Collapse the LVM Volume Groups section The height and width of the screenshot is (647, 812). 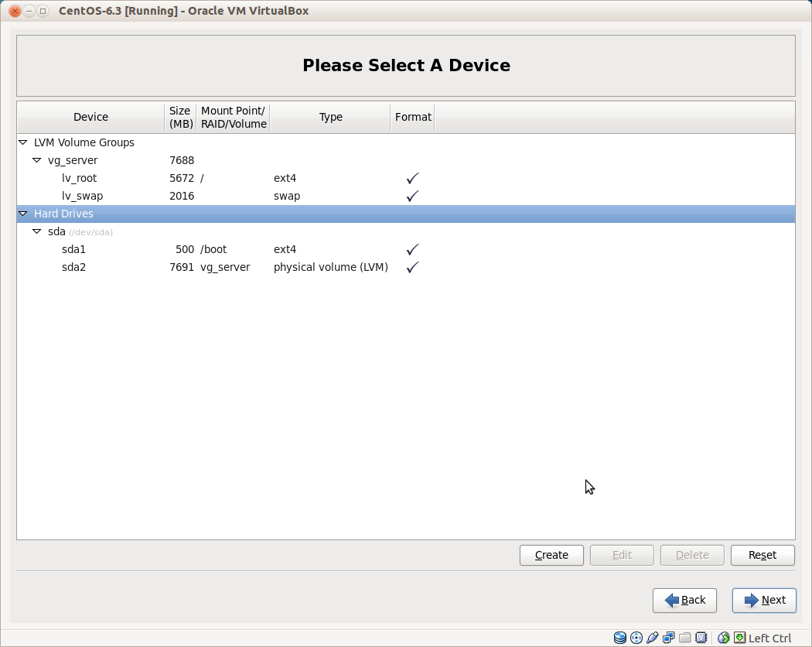click(22, 142)
